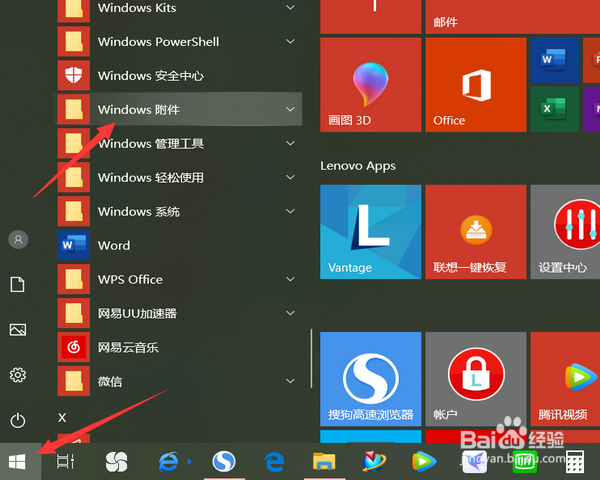Open the colorful globe taskbar app
This screenshot has height=480, width=600.
click(374, 462)
